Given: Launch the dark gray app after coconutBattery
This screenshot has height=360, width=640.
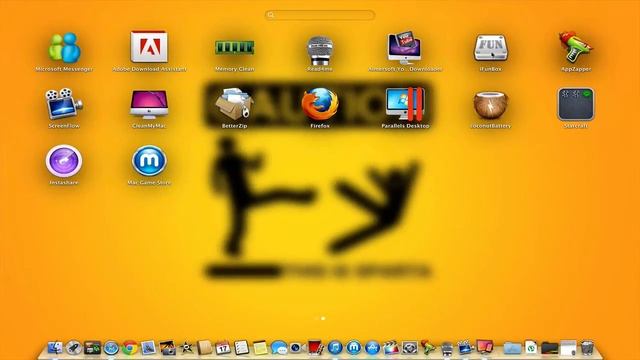Looking at the screenshot, I should (x=576, y=104).
